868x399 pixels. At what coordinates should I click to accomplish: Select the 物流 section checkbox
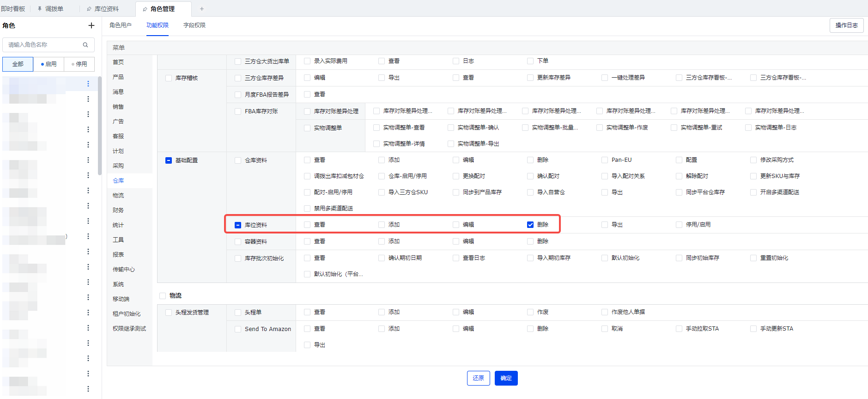[163, 296]
